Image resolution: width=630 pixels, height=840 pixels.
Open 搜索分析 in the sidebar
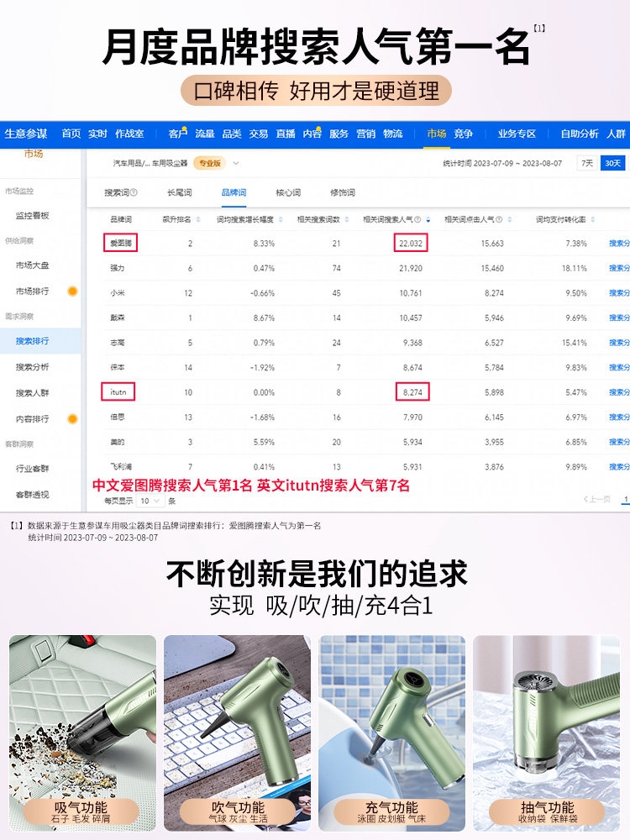click(x=32, y=367)
